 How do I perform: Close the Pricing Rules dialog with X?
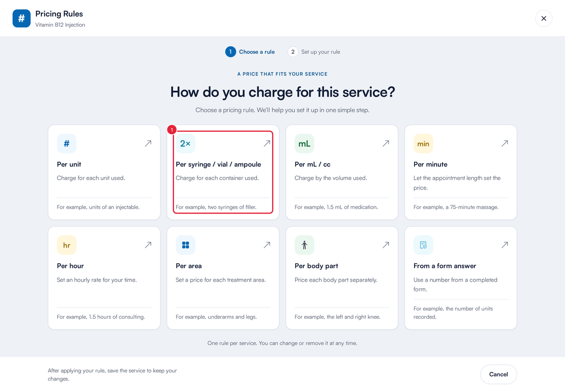click(544, 19)
